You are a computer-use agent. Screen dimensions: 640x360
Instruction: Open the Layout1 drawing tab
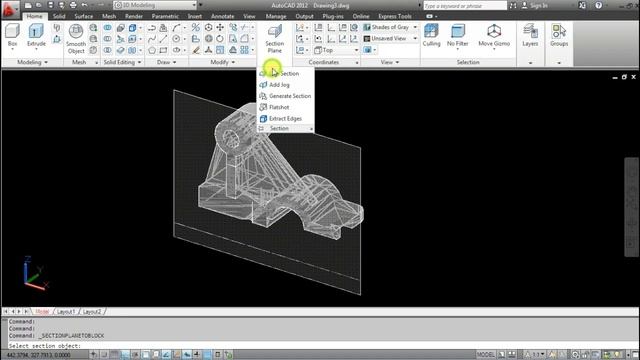pyautogui.click(x=66, y=311)
